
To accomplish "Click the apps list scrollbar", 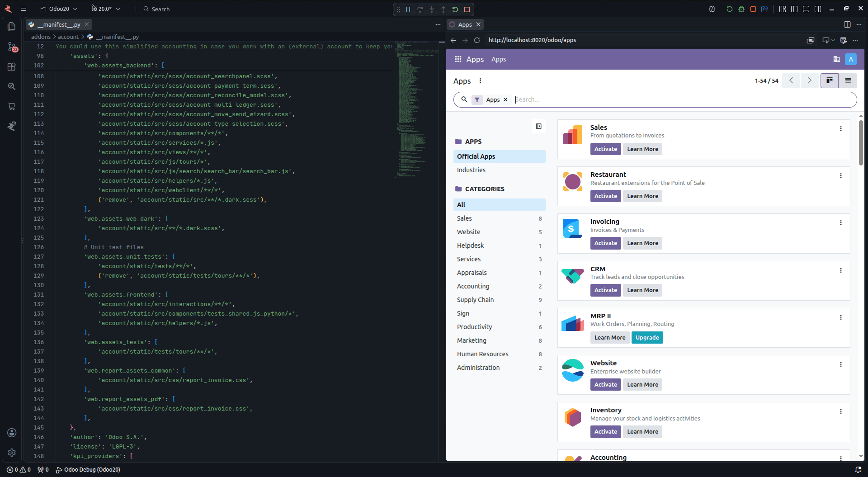I will point(861,142).
